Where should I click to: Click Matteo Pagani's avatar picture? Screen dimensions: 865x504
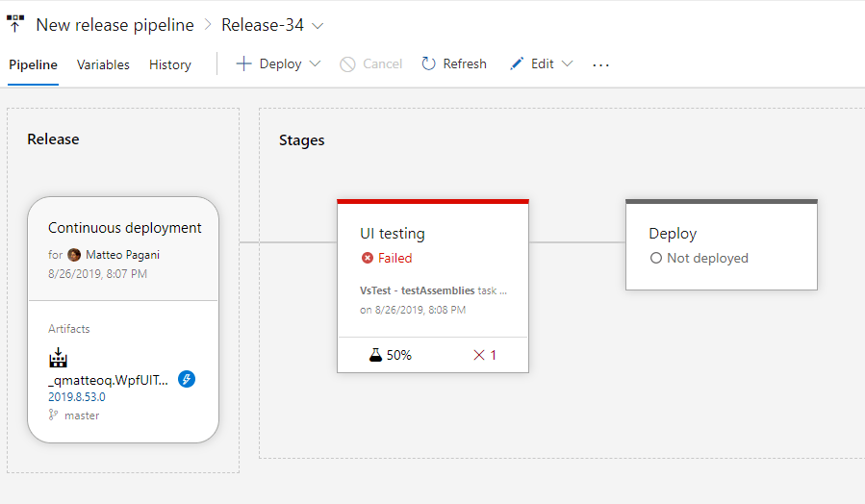[74, 255]
